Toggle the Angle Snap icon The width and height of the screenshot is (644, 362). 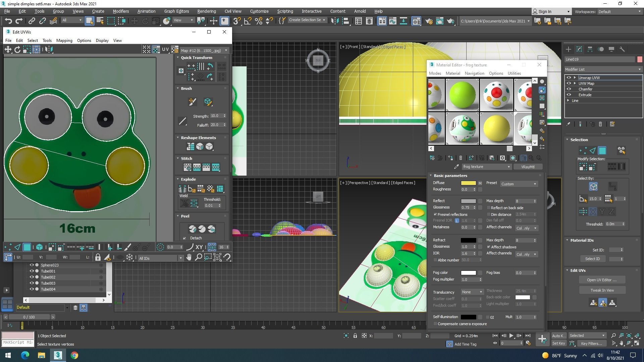(248, 21)
